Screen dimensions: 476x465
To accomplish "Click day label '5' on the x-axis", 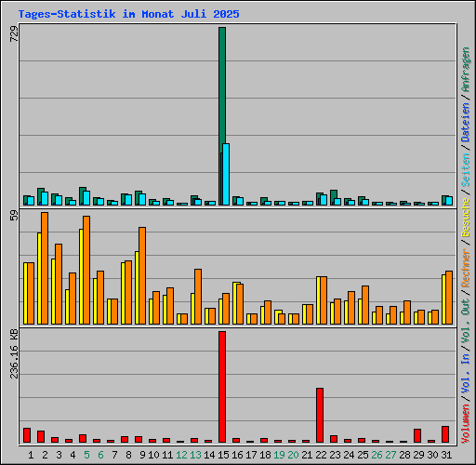I will 86,455.
